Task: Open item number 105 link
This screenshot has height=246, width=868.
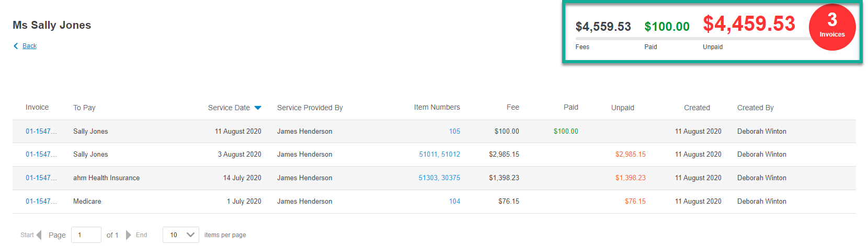Action: pyautogui.click(x=455, y=131)
